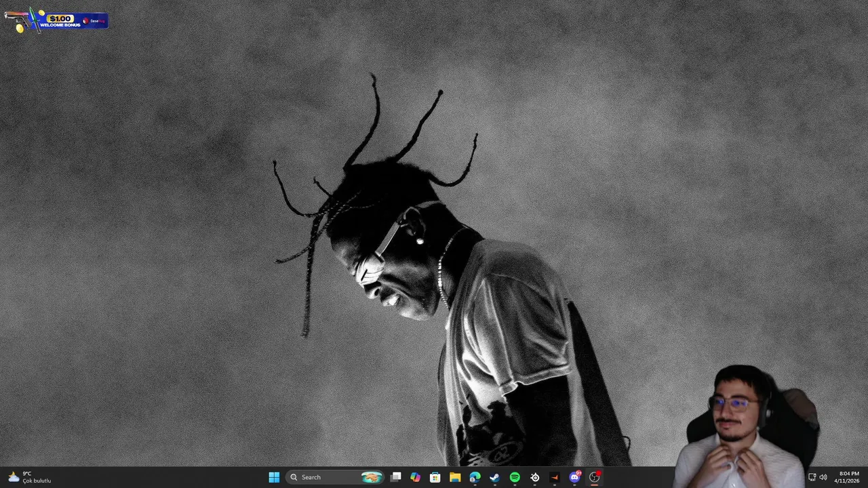Viewport: 868px width, 488px height.
Task: Open File Explorer folder icon
Action: click(455, 477)
